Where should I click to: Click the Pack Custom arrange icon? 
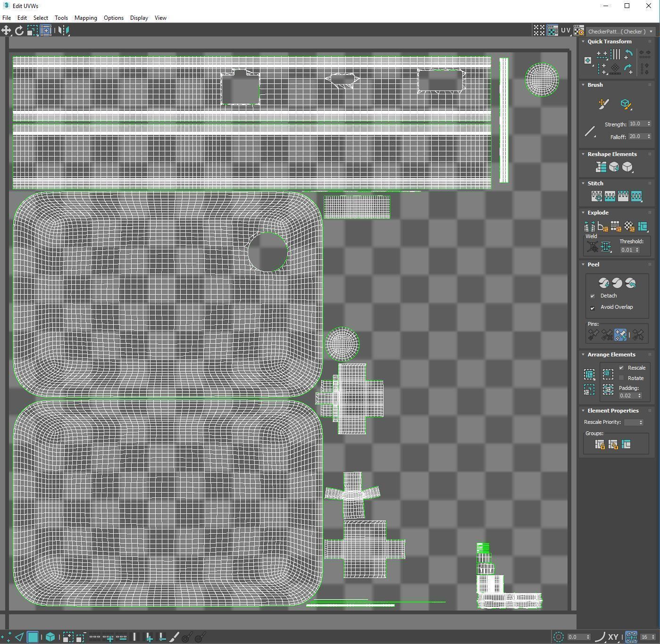coord(589,375)
